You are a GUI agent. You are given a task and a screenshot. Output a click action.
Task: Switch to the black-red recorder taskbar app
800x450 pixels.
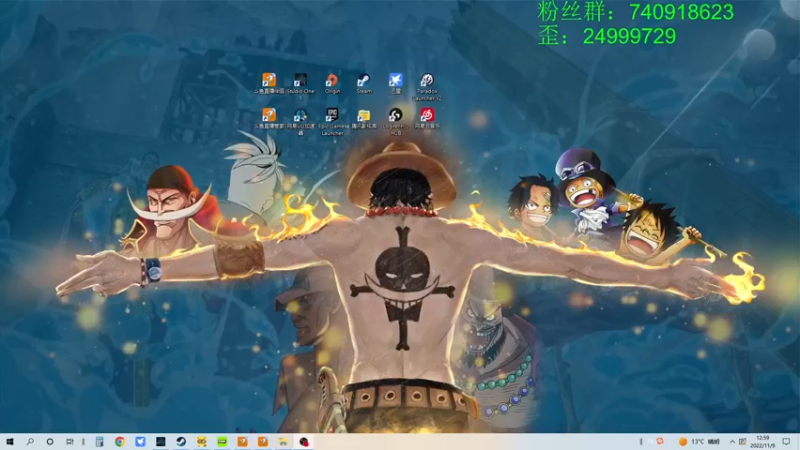click(x=304, y=442)
